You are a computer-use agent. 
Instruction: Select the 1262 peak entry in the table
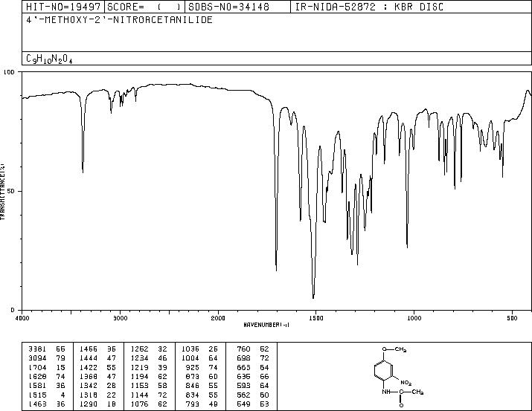(x=149, y=349)
